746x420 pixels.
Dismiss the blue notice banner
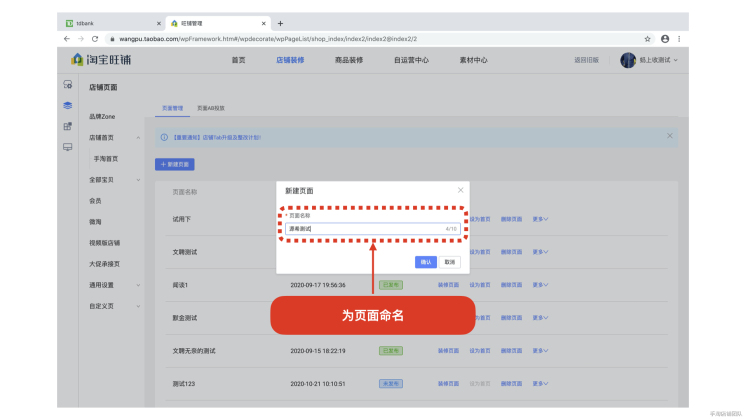coord(669,136)
